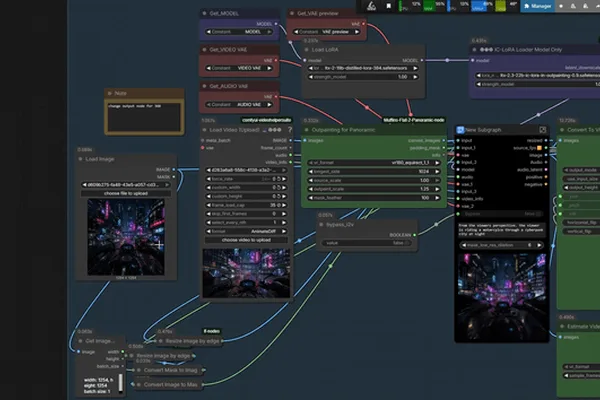Viewport: 600px width, 400px height.
Task: Open the ComfyUI Manager
Action: tap(537, 6)
